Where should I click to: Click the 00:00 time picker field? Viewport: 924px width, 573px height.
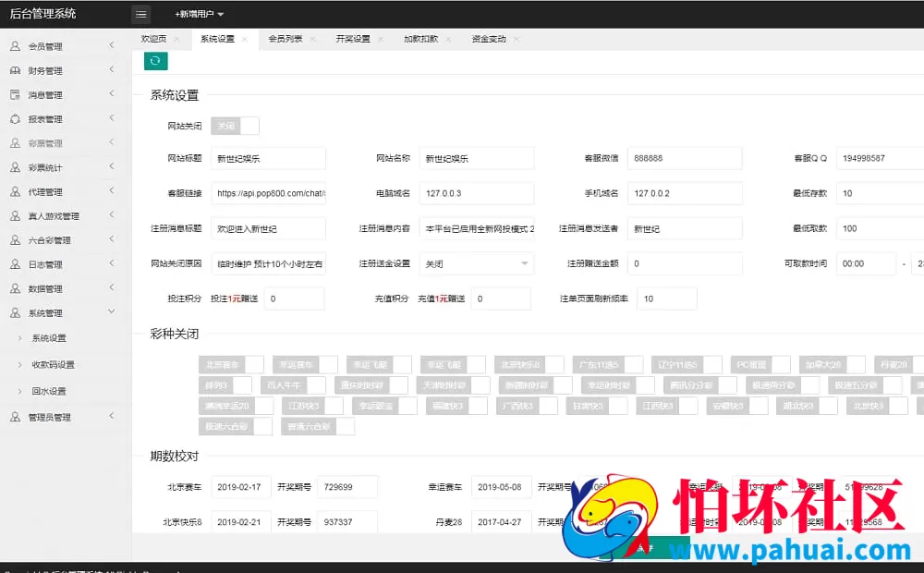click(x=866, y=263)
